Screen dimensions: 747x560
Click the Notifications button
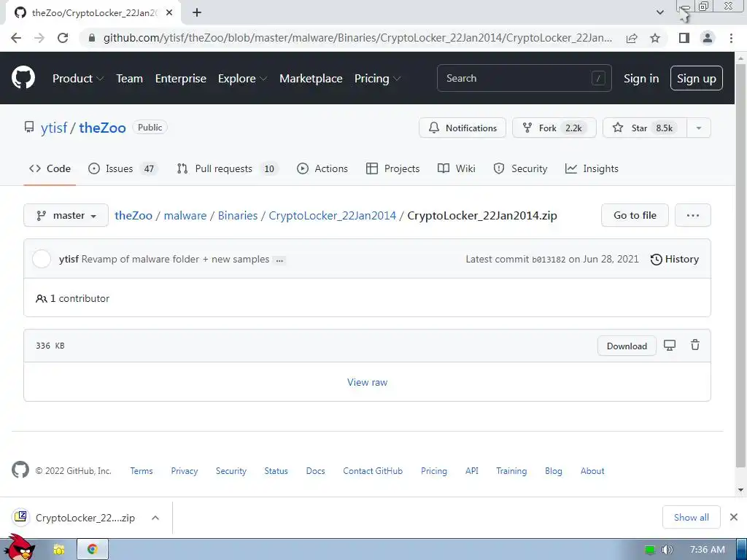tap(462, 128)
